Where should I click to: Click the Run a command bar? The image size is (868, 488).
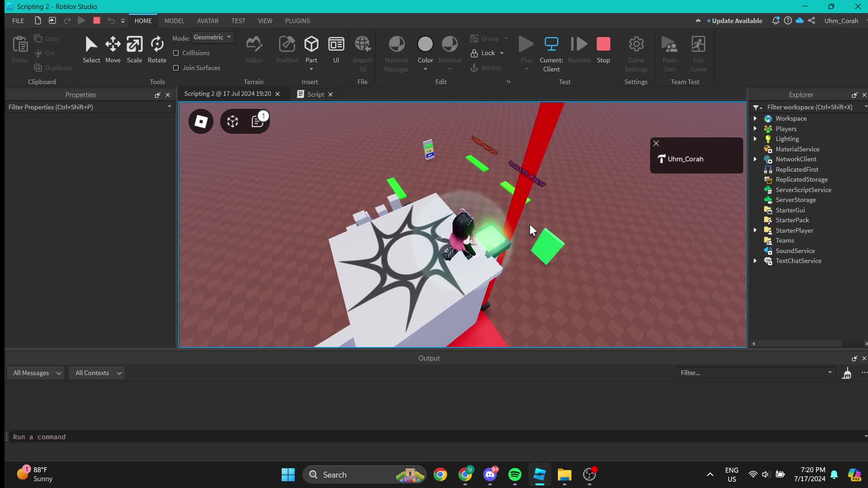pyautogui.click(x=436, y=437)
